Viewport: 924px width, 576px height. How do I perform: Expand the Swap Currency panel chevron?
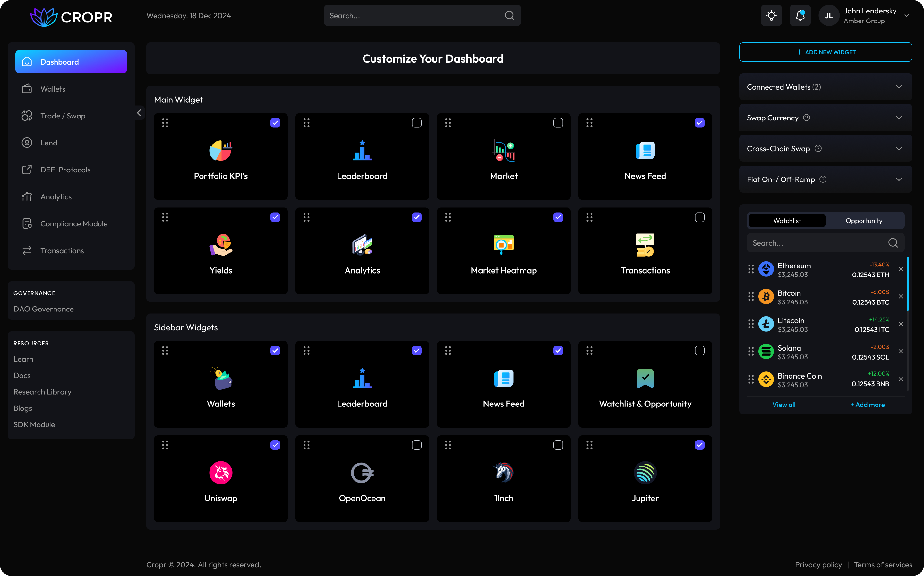tap(899, 118)
